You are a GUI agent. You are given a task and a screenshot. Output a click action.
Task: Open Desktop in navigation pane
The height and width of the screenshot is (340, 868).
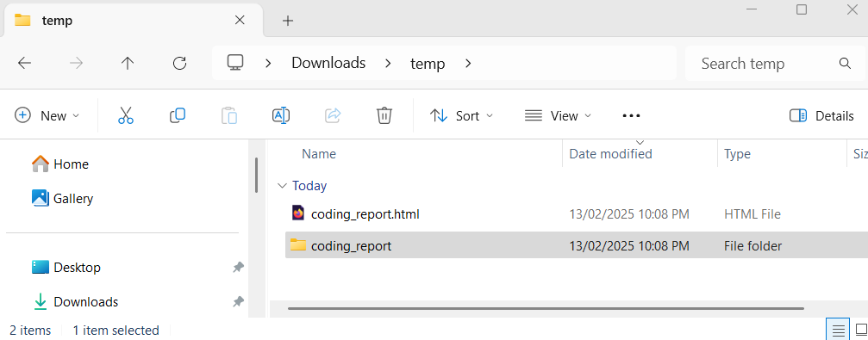point(66,268)
